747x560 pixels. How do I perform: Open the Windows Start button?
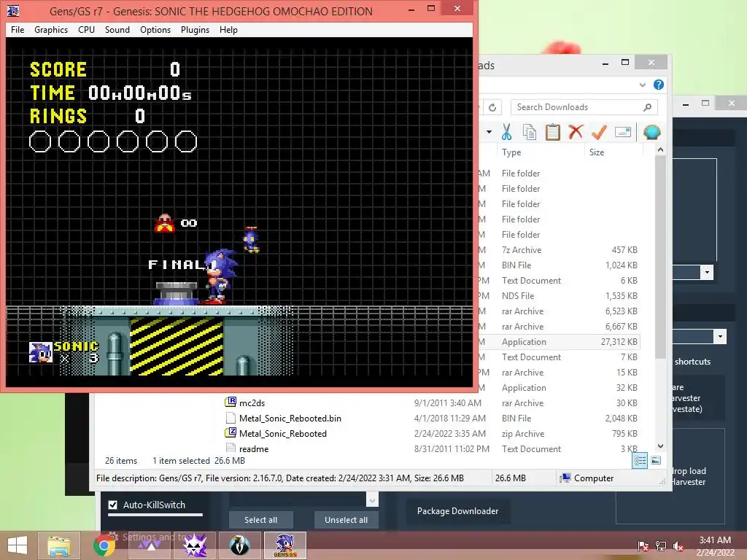18,545
